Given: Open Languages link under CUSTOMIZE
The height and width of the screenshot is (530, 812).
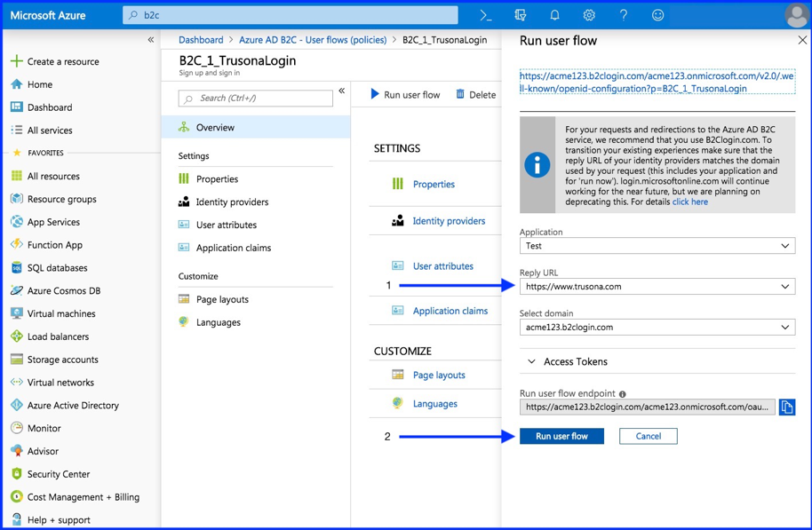Looking at the screenshot, I should (435, 404).
